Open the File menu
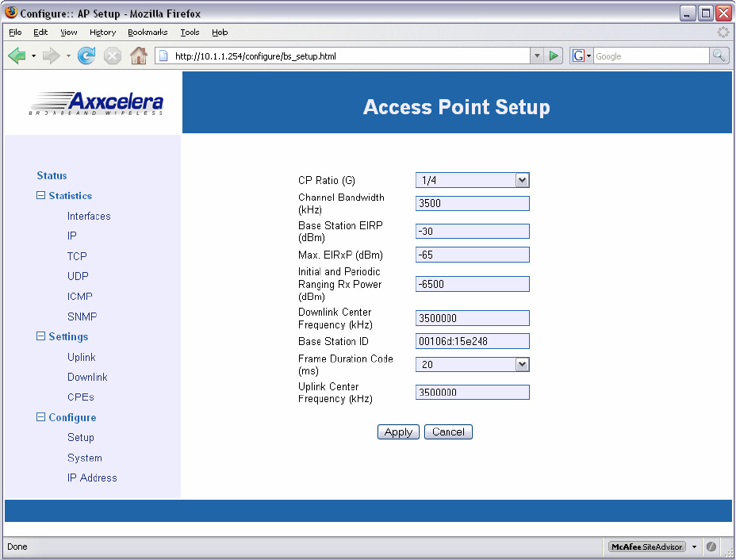This screenshot has width=736, height=560. coord(15,32)
